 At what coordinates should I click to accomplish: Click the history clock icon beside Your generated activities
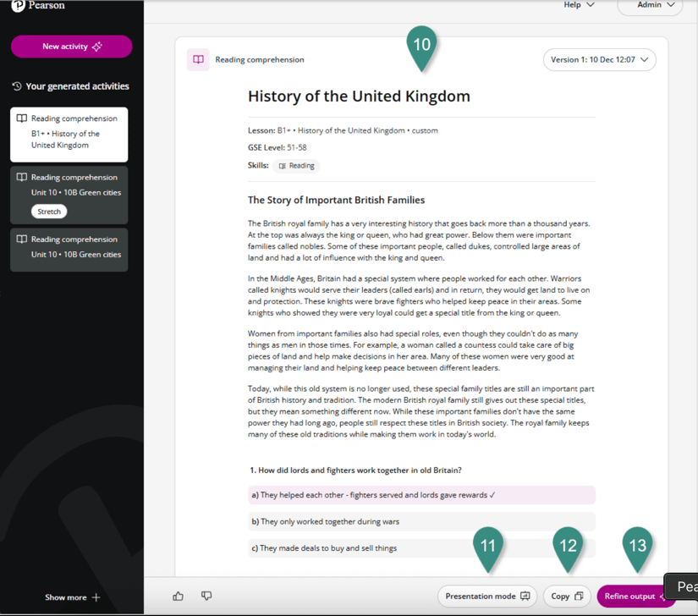coord(17,86)
